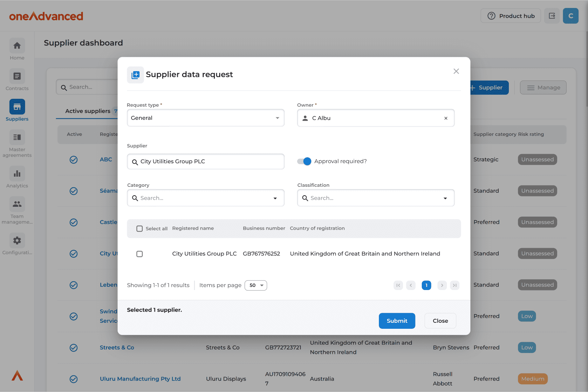Open Team management sidebar icon

[17, 204]
